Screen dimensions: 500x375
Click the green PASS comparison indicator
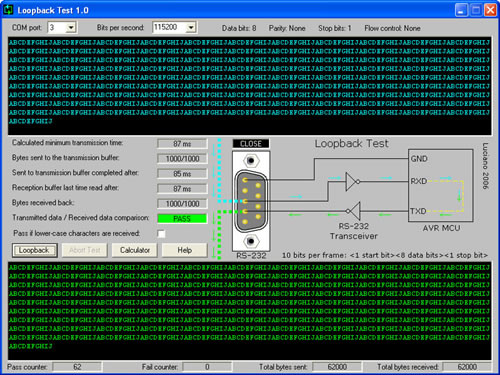click(182, 219)
